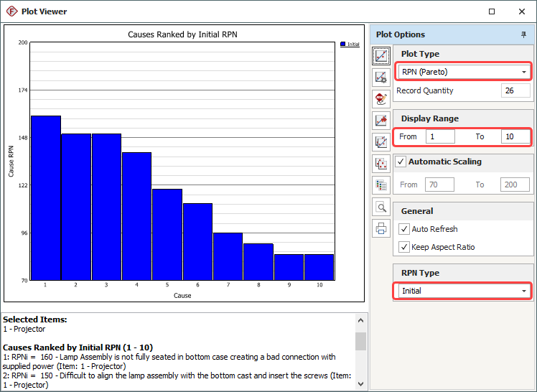Click the Record Quantity field

(515, 90)
